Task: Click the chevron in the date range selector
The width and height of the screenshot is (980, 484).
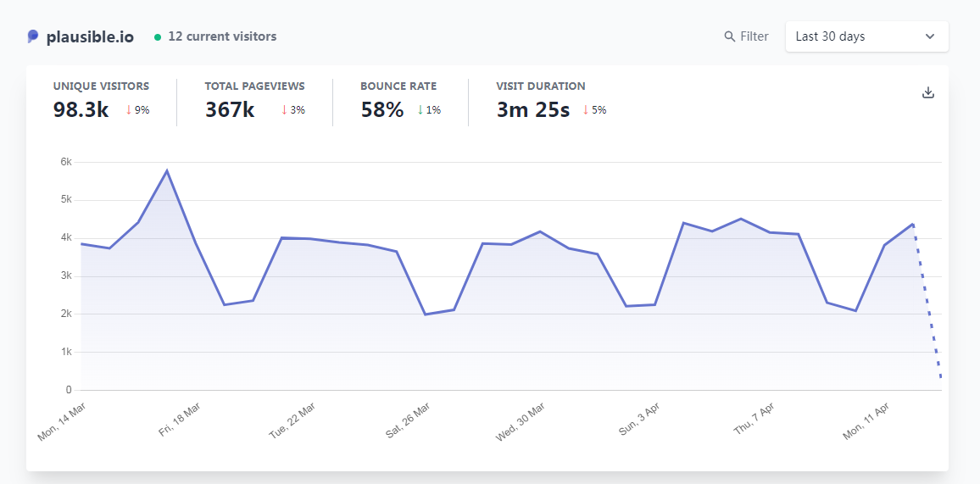Action: tap(930, 36)
